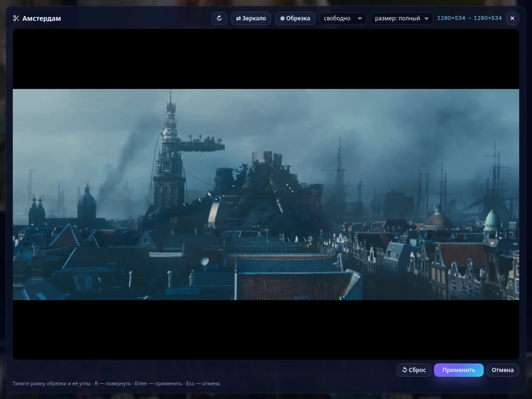This screenshot has height=399, width=532.
Task: Click the Применить apply button
Action: coord(459,370)
